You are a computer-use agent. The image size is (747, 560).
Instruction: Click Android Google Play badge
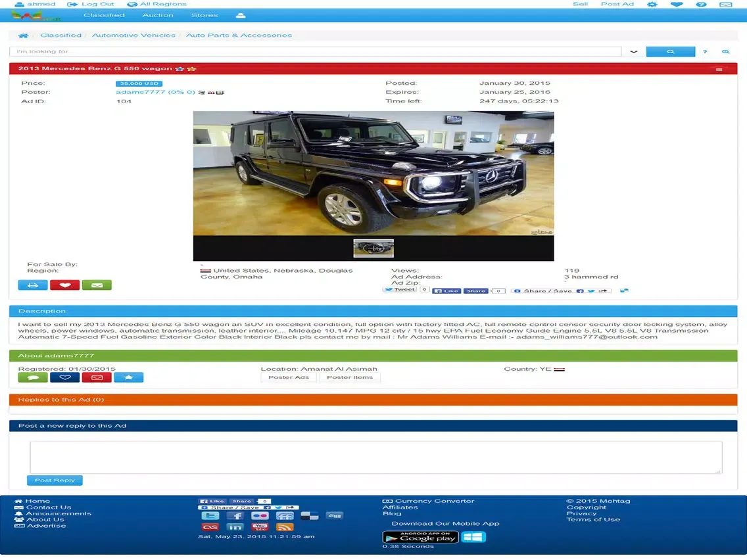pyautogui.click(x=420, y=537)
